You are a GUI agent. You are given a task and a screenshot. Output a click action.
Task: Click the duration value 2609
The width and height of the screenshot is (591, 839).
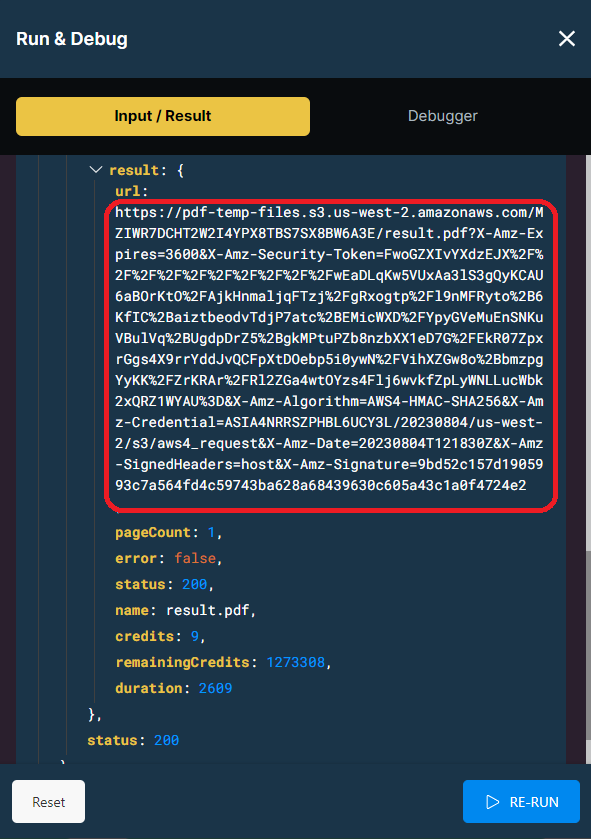215,688
